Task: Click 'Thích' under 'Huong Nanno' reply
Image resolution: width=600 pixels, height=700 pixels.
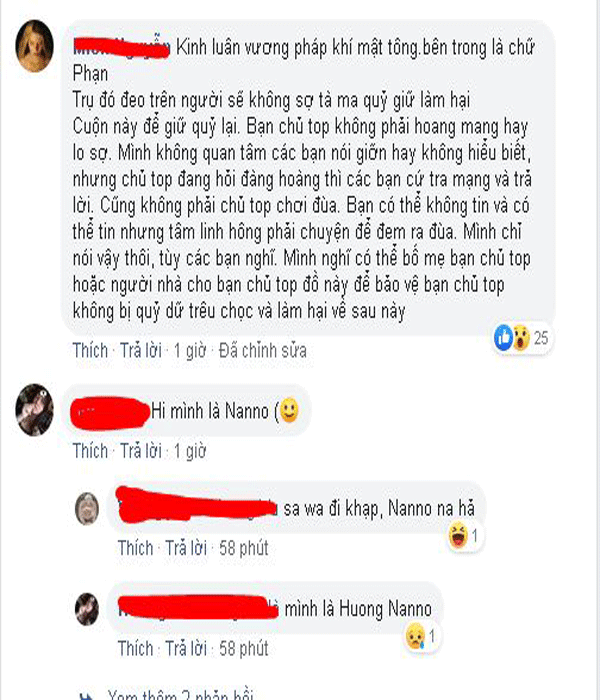Action: point(136,648)
